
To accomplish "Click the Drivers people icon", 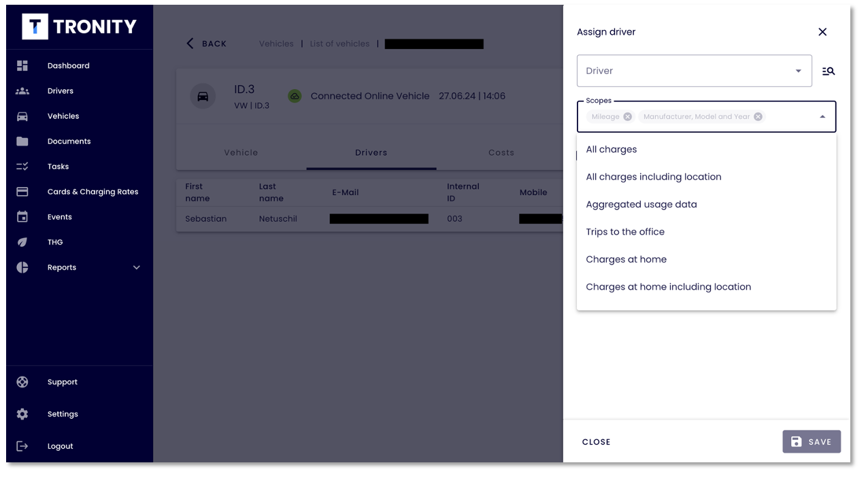I will click(x=22, y=91).
